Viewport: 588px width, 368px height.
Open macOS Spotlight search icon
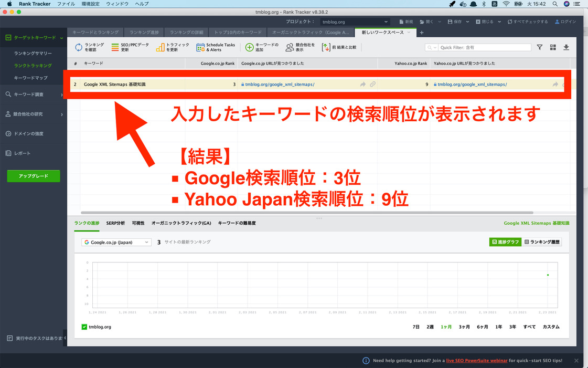(555, 4)
